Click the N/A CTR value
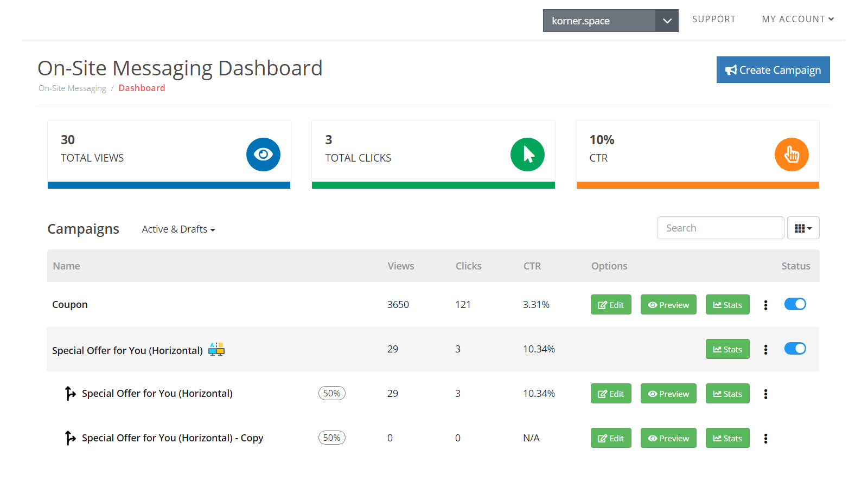The height and width of the screenshot is (488, 868). point(531,438)
